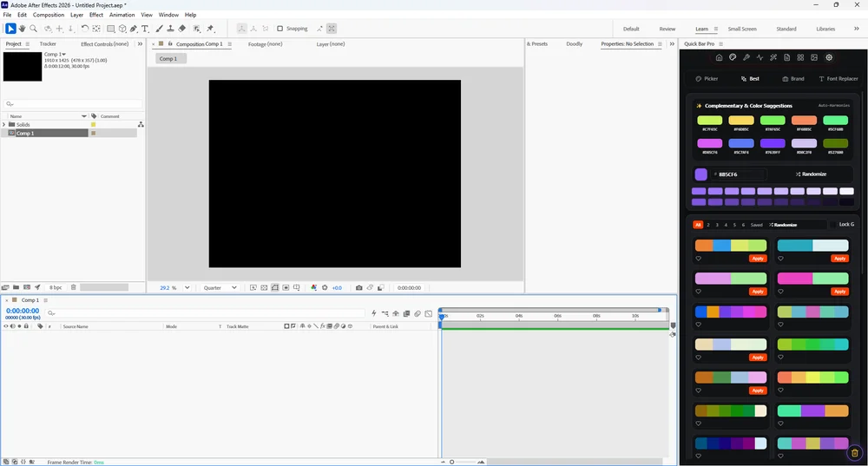
Task: Open the magic wand icon in Quick Bar Pro
Action: click(773, 57)
